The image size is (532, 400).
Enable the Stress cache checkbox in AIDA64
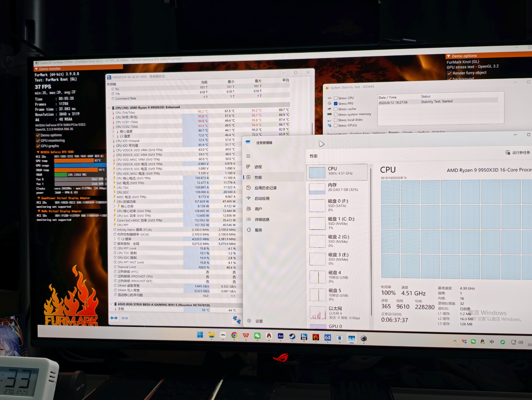[336, 109]
